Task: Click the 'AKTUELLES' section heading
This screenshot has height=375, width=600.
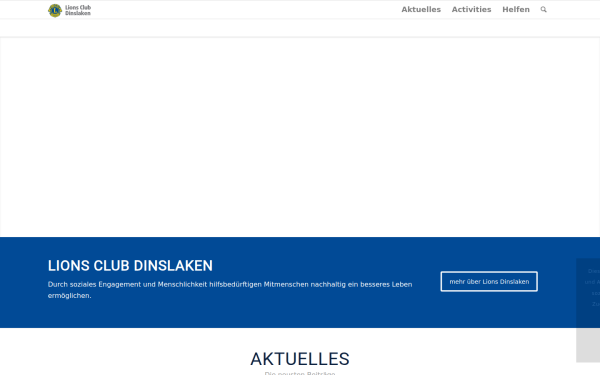Action: [300, 359]
